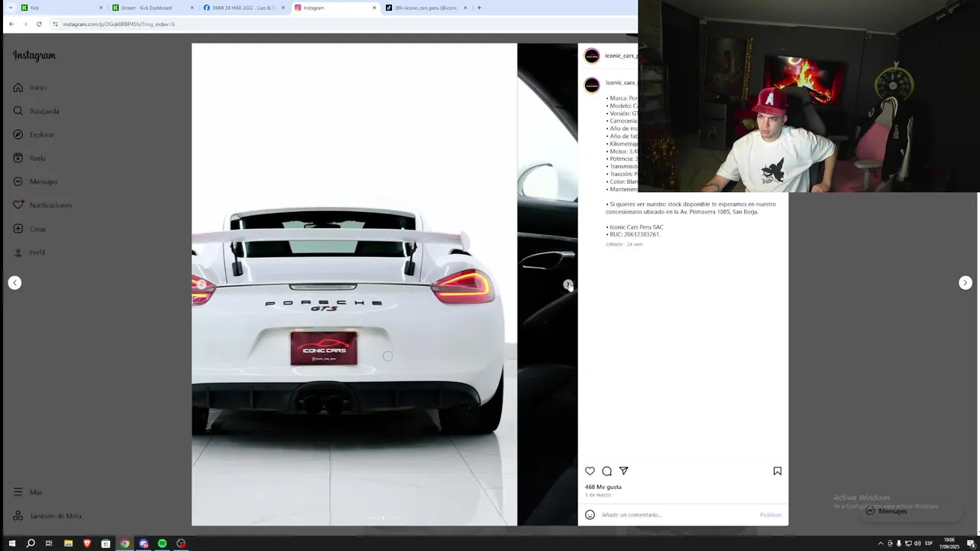Open Inicio in Instagram sidebar
This screenshot has height=551, width=980.
(x=30, y=87)
